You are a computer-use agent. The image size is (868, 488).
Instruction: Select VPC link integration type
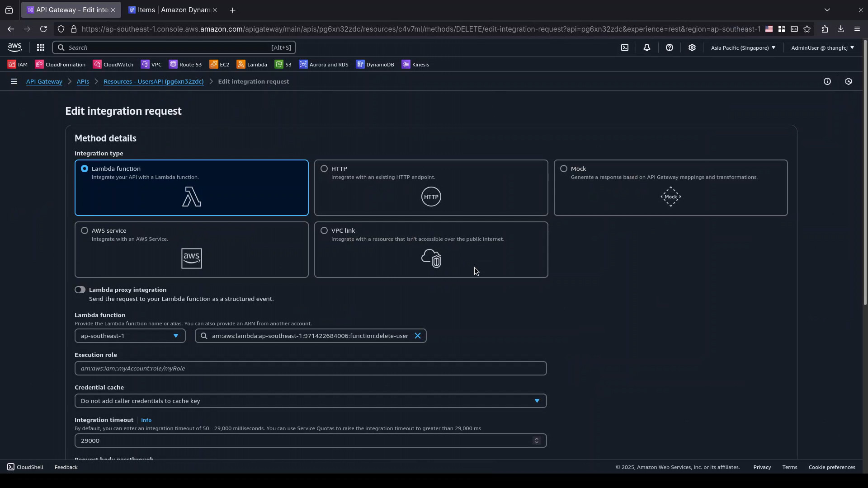pos(431,249)
